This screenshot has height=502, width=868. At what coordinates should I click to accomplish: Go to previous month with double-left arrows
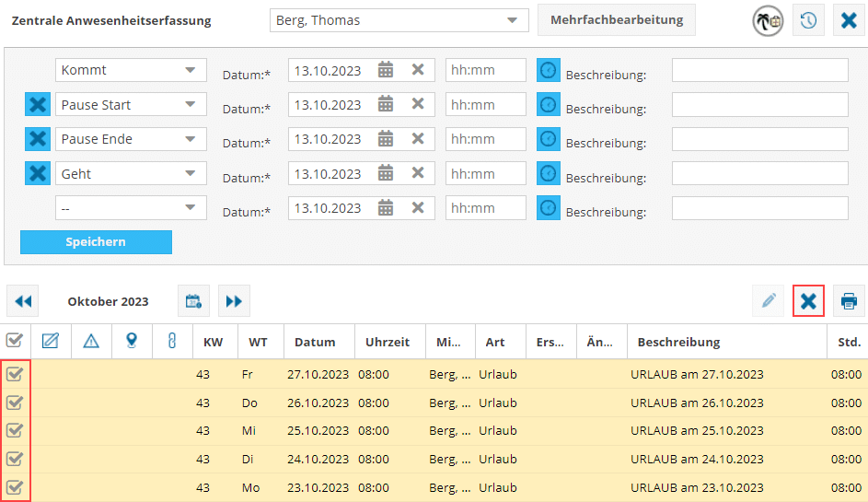[23, 301]
